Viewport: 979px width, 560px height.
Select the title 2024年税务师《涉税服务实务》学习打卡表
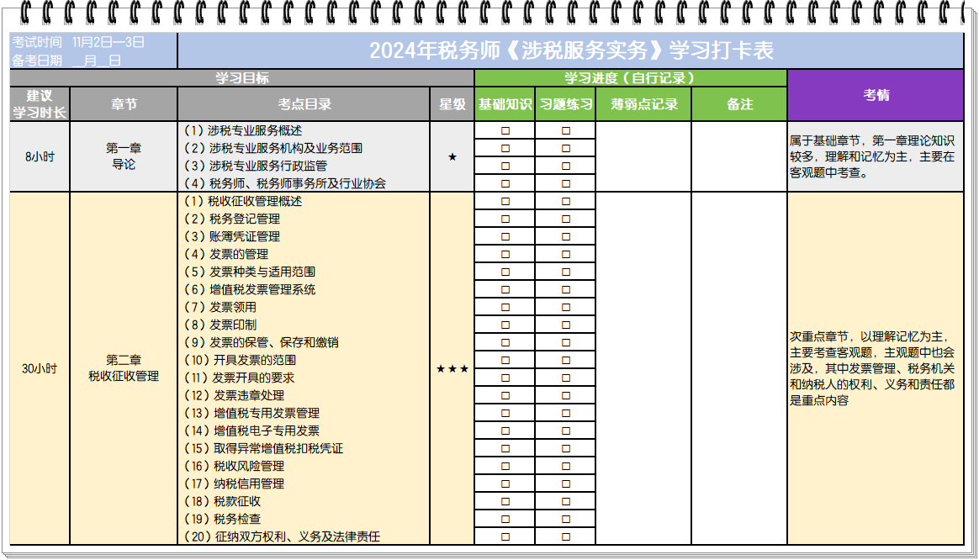click(x=571, y=50)
